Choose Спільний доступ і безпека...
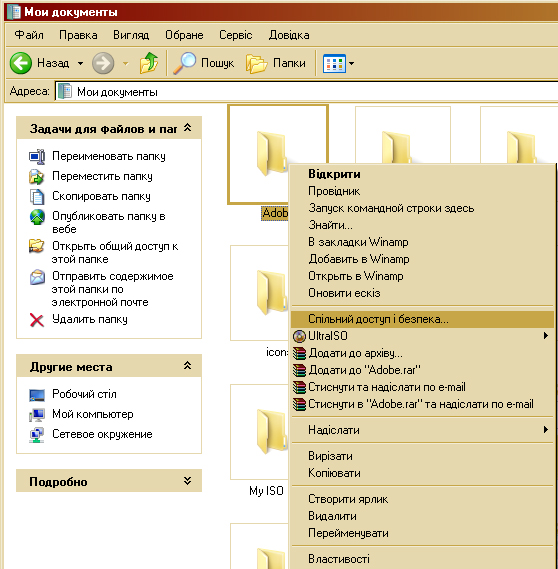This screenshot has width=558, height=569. point(423,319)
